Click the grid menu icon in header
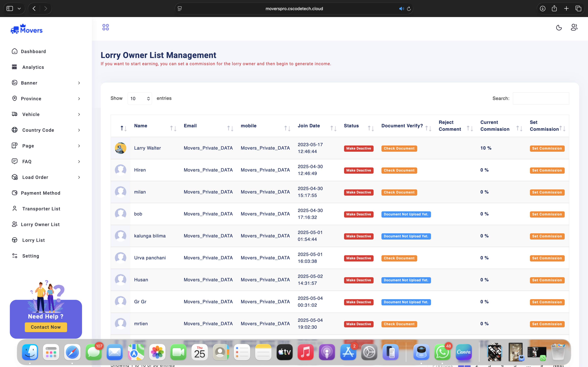Screen dimensions: 588x367 [x=105, y=27]
